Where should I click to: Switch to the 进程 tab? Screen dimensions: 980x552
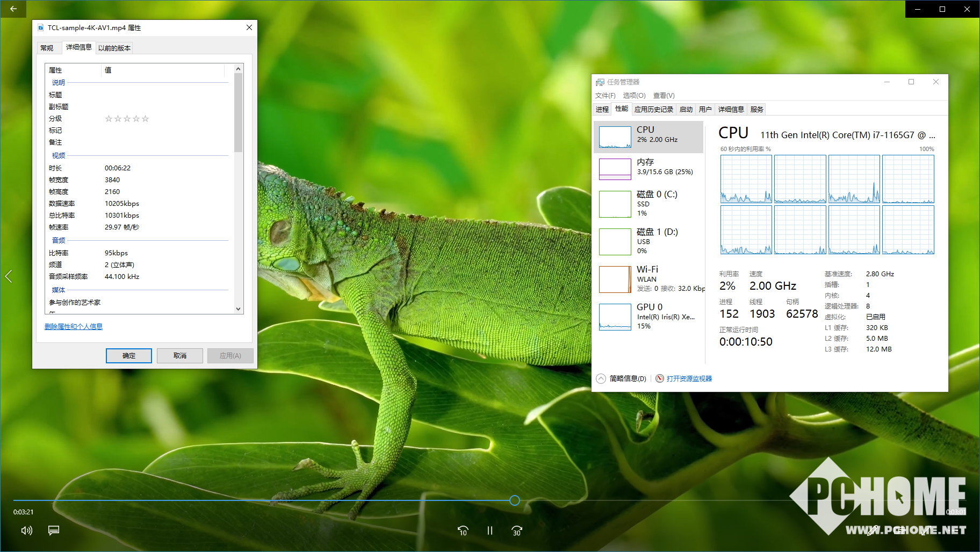coord(602,109)
